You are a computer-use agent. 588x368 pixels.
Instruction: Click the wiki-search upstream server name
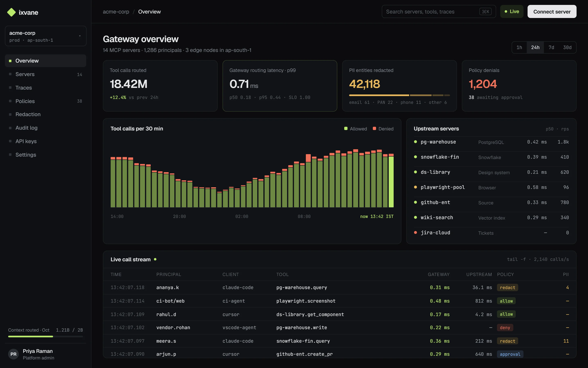(437, 217)
